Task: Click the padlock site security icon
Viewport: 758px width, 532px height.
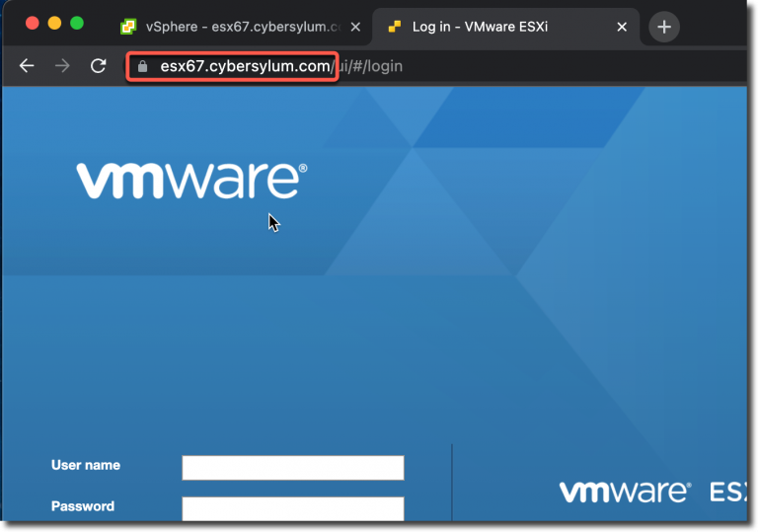Action: (142, 66)
